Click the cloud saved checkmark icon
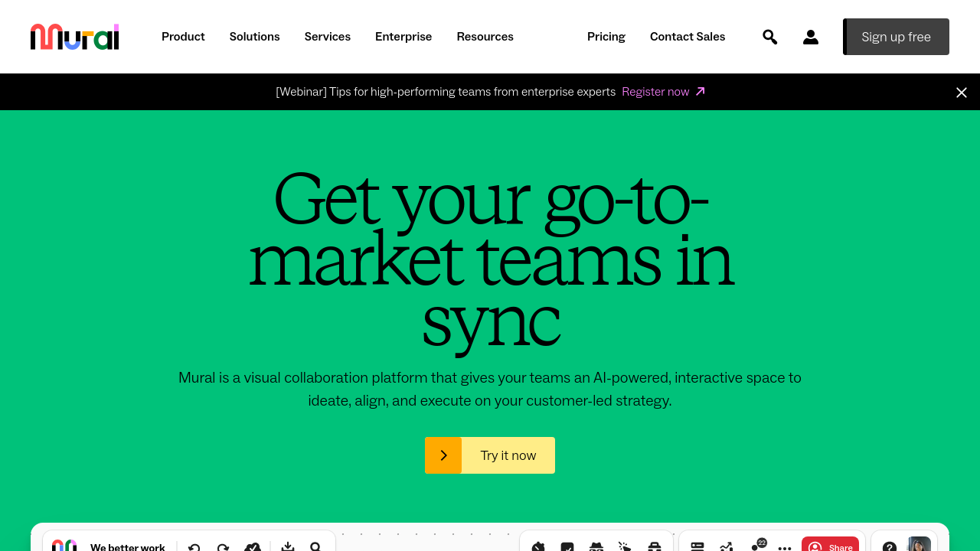 253,546
